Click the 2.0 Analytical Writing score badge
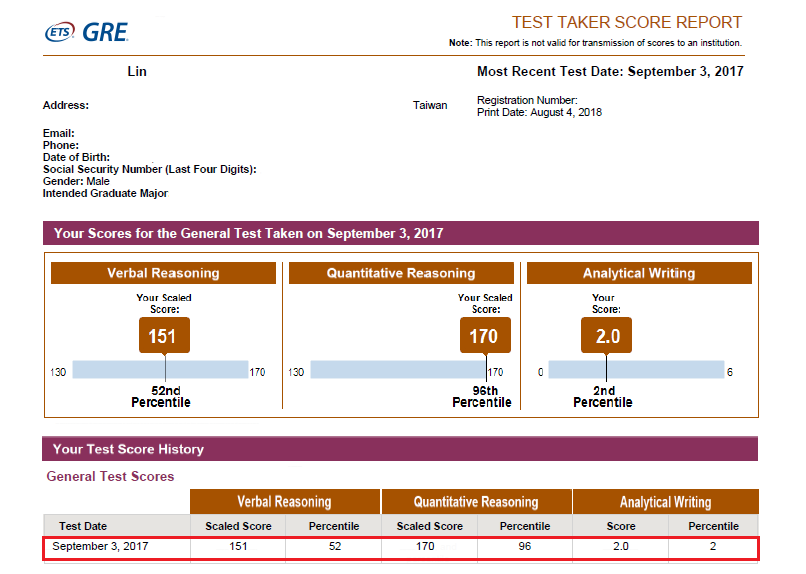The height and width of the screenshot is (574, 806). pos(607,336)
